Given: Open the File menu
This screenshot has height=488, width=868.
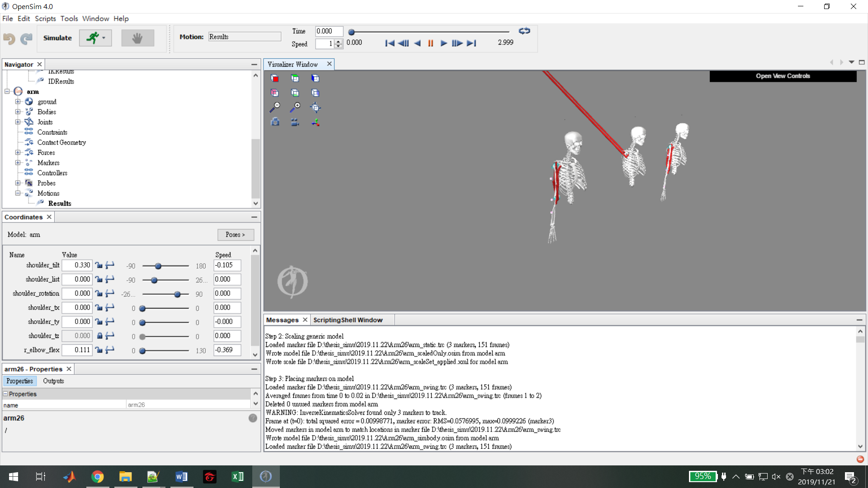Looking at the screenshot, I should tap(8, 19).
